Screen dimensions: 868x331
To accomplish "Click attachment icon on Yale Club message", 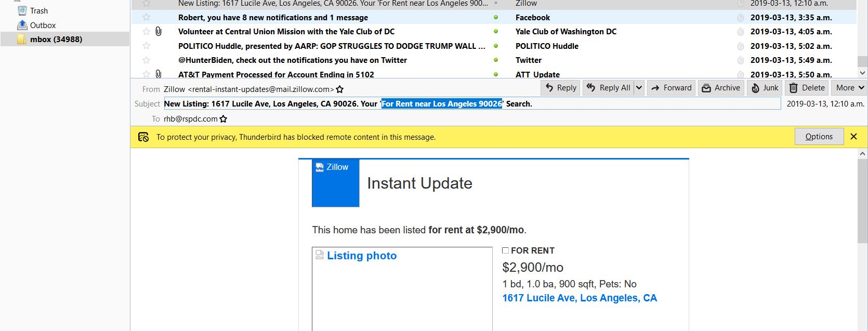I will click(x=159, y=32).
